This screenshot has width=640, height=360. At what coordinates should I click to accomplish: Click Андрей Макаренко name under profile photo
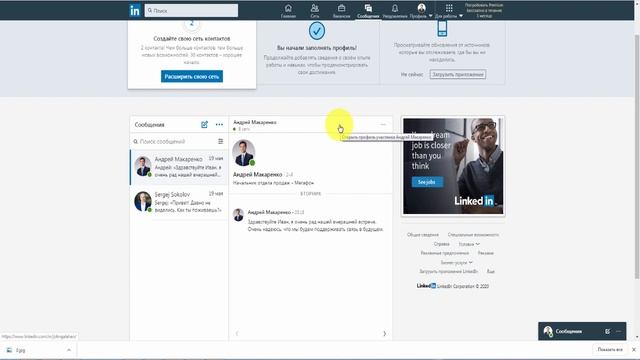coord(258,174)
